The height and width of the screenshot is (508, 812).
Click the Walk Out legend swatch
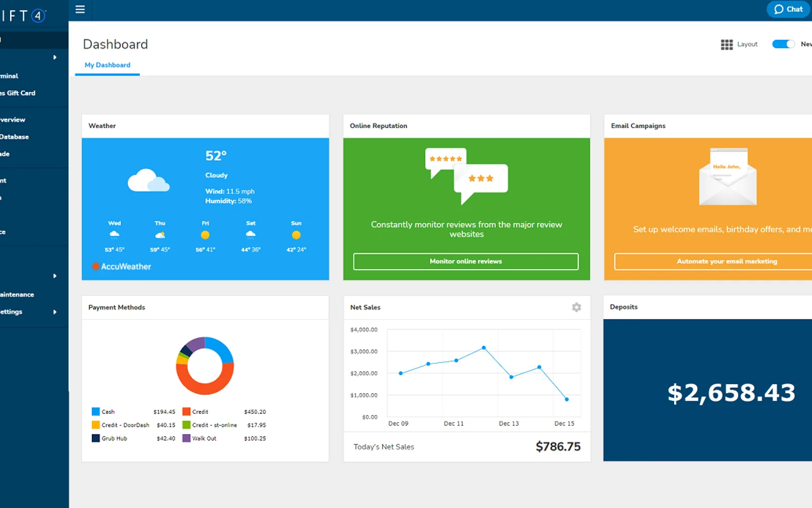tap(186, 438)
